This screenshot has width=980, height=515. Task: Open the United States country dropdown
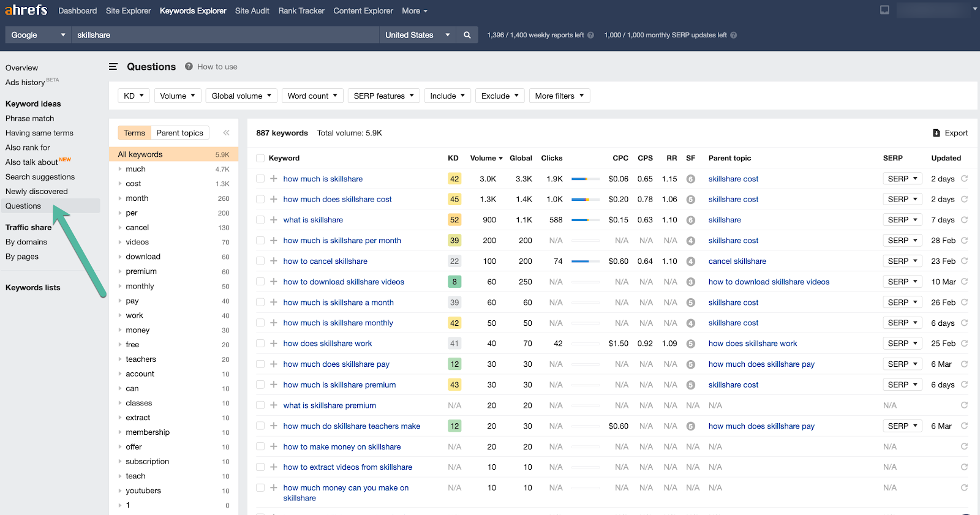[x=418, y=35]
